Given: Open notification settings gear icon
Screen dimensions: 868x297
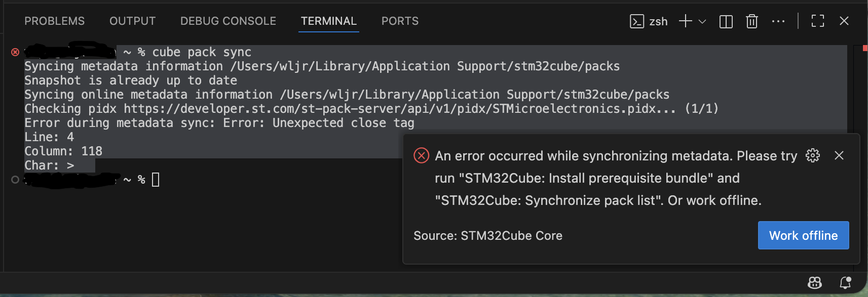Looking at the screenshot, I should point(812,155).
